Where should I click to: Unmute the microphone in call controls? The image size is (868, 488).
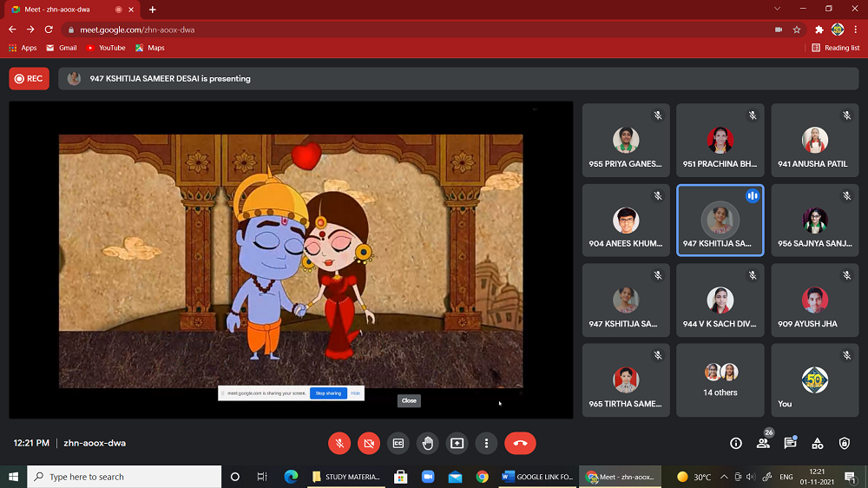(339, 443)
